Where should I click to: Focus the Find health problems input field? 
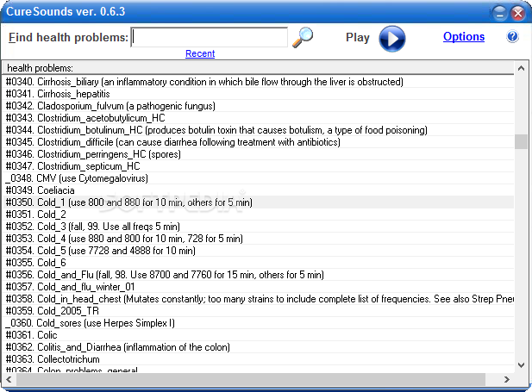(210, 37)
